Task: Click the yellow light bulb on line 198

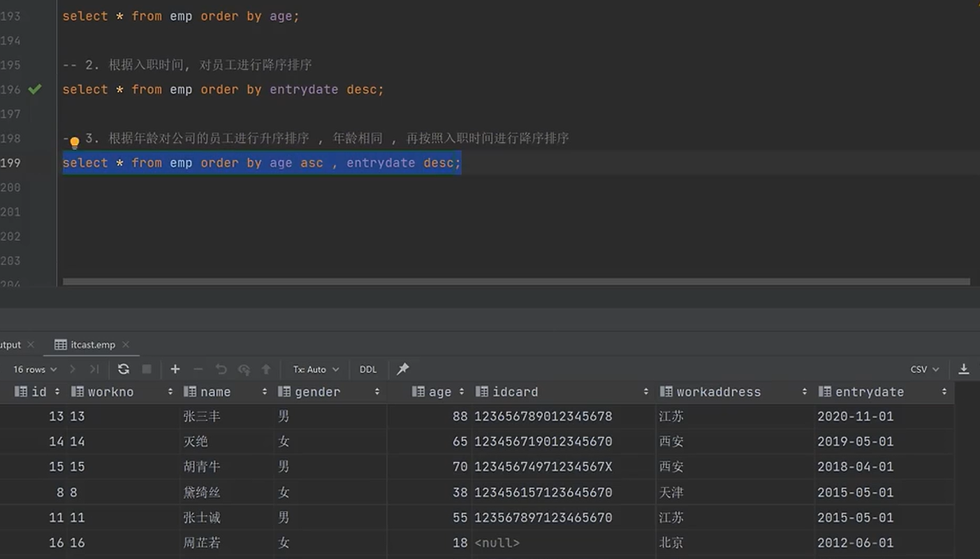Action: tap(75, 143)
